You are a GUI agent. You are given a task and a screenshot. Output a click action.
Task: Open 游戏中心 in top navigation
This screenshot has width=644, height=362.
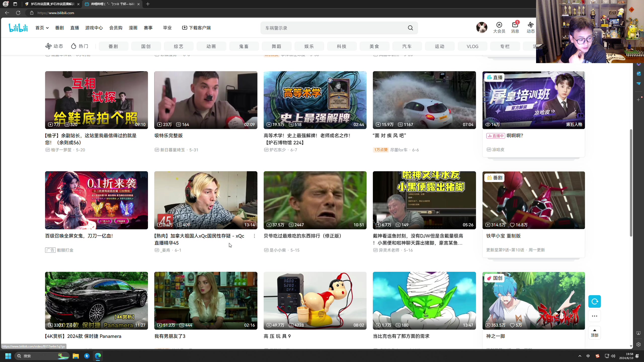94,28
